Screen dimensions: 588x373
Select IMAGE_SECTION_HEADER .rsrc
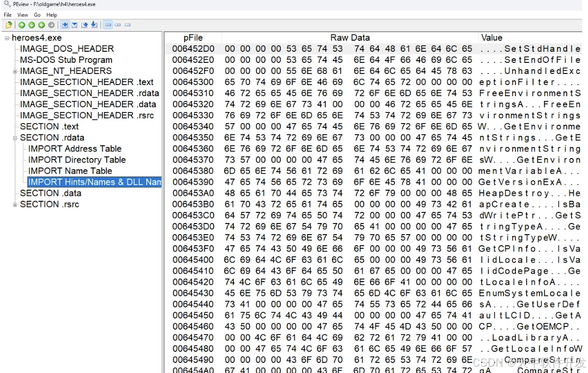(x=87, y=116)
